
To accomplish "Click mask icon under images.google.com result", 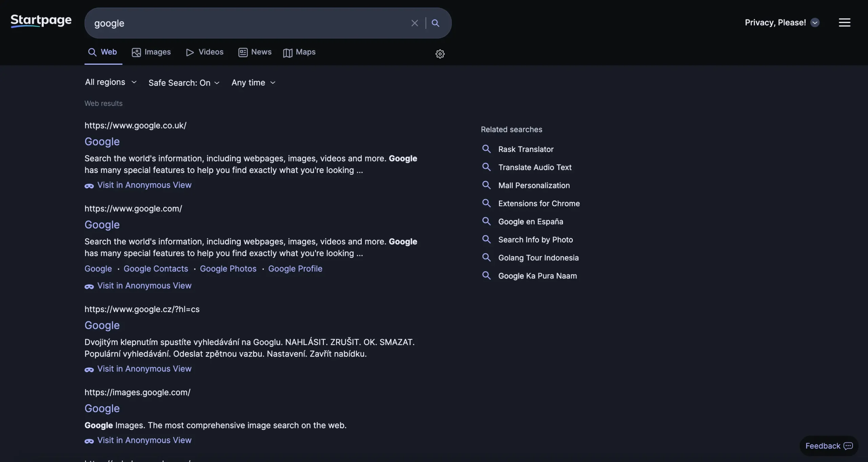I will [89, 441].
